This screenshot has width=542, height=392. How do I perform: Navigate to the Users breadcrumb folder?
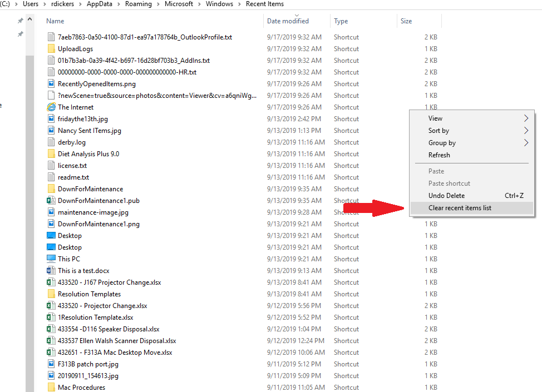tap(31, 4)
